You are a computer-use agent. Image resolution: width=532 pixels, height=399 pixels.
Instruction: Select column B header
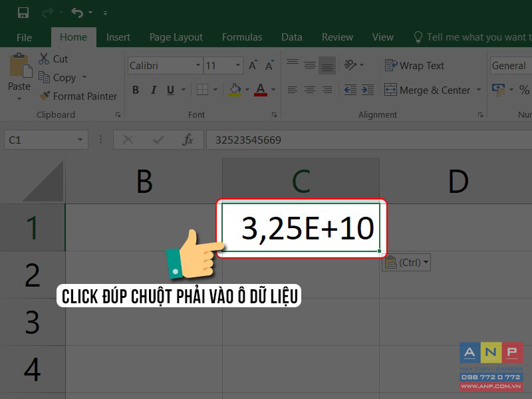(x=144, y=181)
